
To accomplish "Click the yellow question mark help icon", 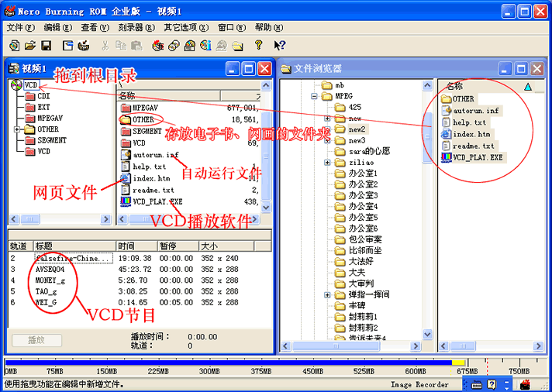I will tap(259, 46).
